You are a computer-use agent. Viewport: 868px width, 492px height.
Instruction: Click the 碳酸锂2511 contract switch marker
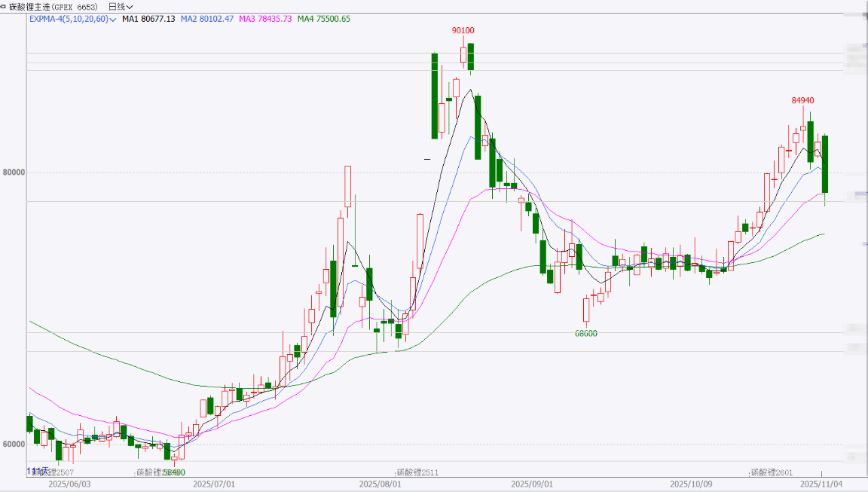click(417, 472)
